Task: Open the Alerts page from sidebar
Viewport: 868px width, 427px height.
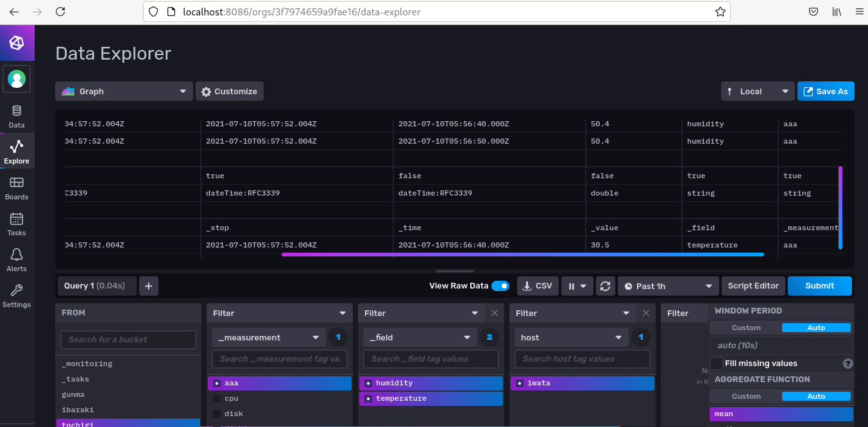Action: pyautogui.click(x=17, y=258)
